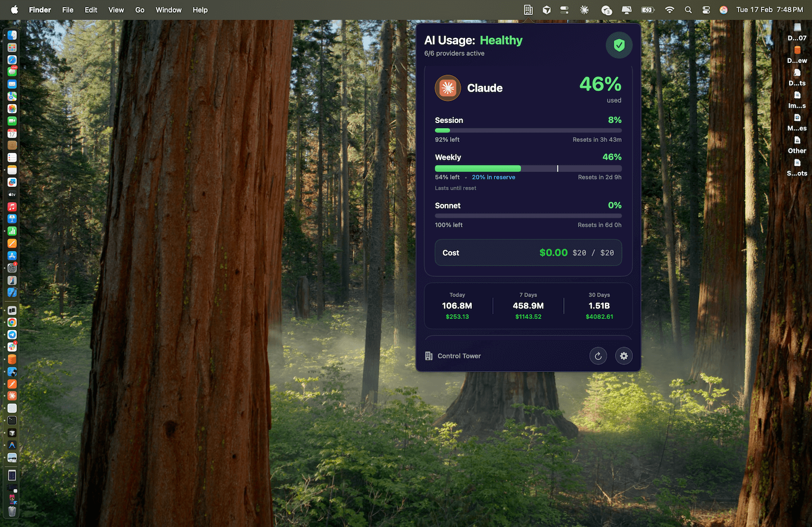Click the Control Tower building icon in menu bar
This screenshot has height=527, width=812.
pos(528,10)
